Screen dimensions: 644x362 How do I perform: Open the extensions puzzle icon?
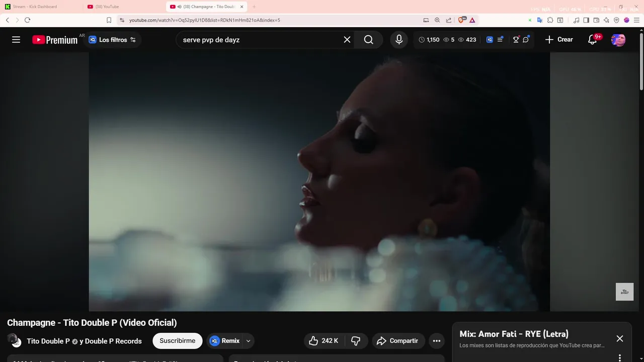550,20
